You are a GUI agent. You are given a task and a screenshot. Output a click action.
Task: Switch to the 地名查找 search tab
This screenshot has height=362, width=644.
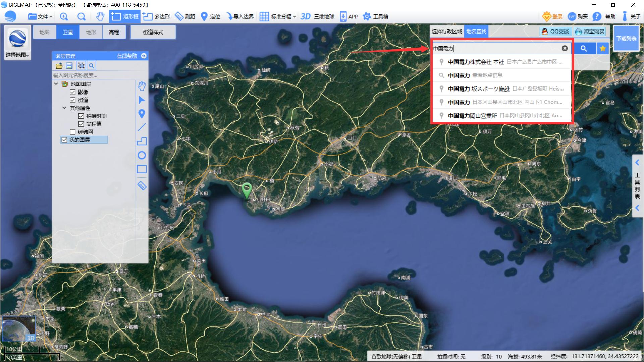(x=476, y=31)
